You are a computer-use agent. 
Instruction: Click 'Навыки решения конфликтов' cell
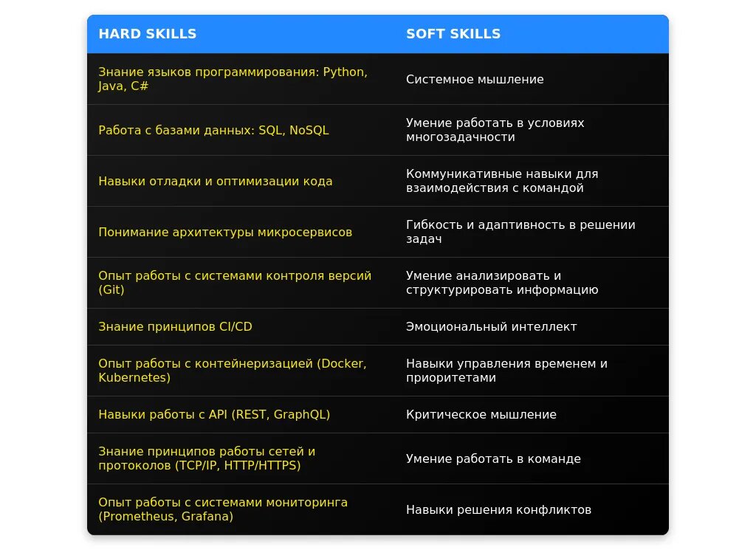[x=532, y=509]
